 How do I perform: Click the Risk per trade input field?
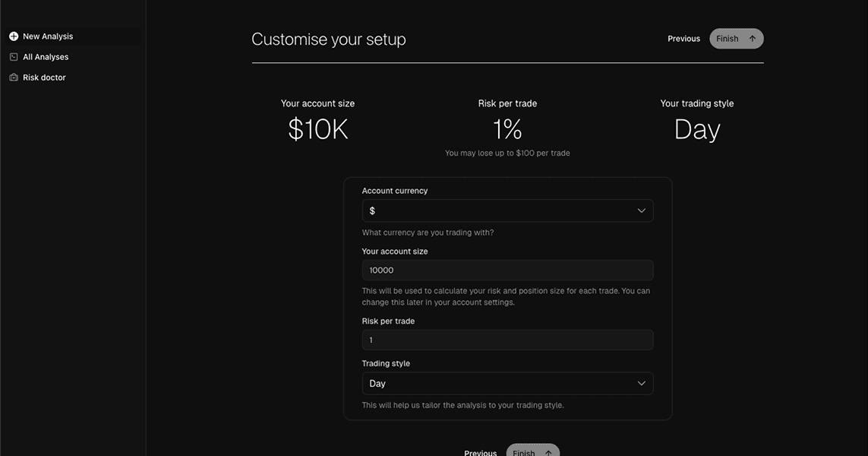(x=507, y=339)
